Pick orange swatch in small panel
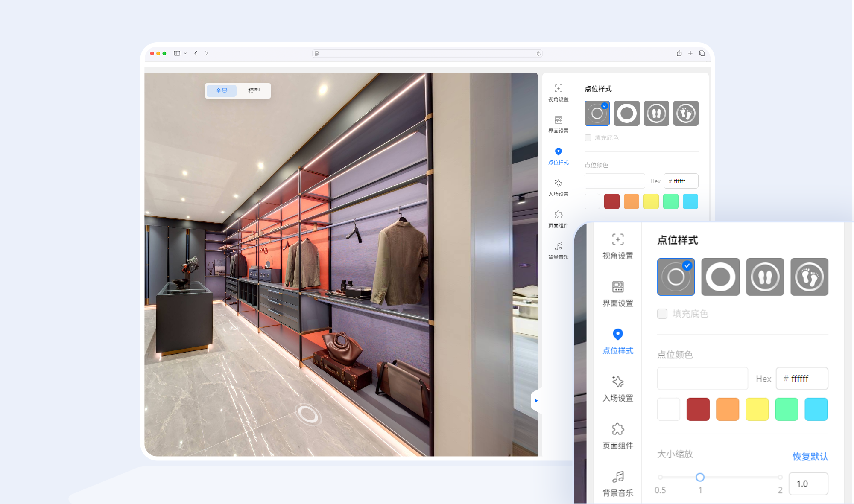The width and height of the screenshot is (854, 504). 631,201
